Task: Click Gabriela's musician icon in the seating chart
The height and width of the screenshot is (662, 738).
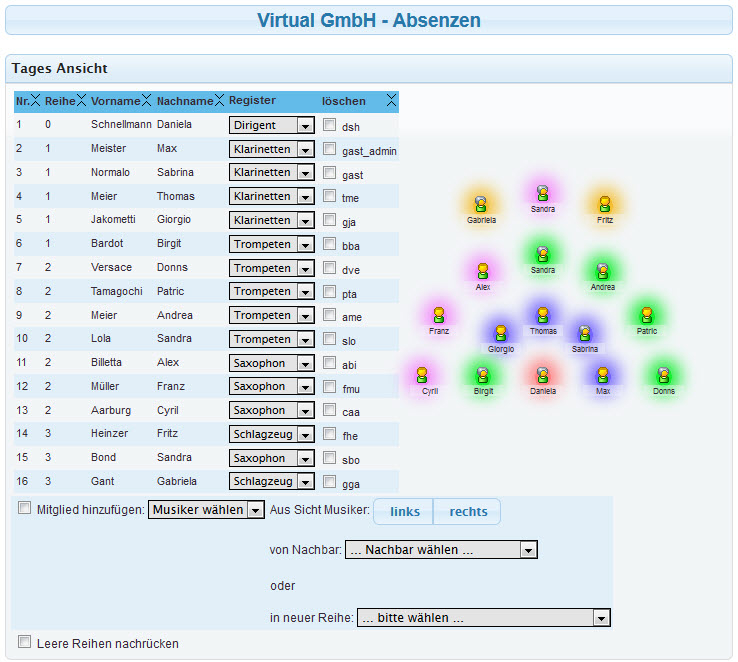Action: tap(480, 204)
